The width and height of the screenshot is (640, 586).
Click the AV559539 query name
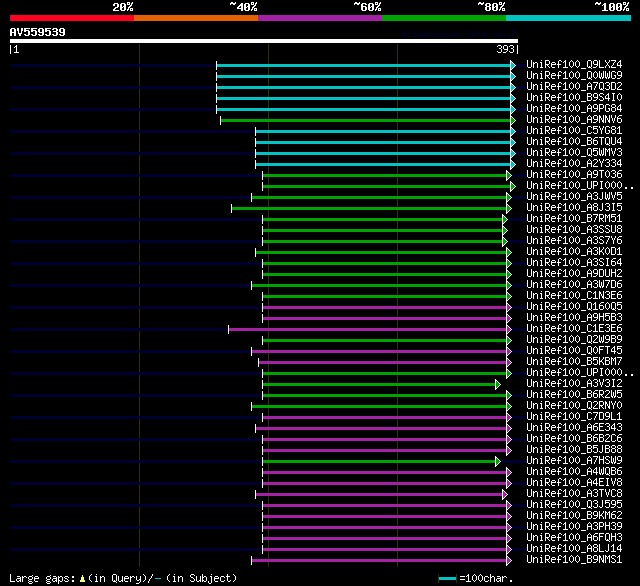click(x=38, y=32)
